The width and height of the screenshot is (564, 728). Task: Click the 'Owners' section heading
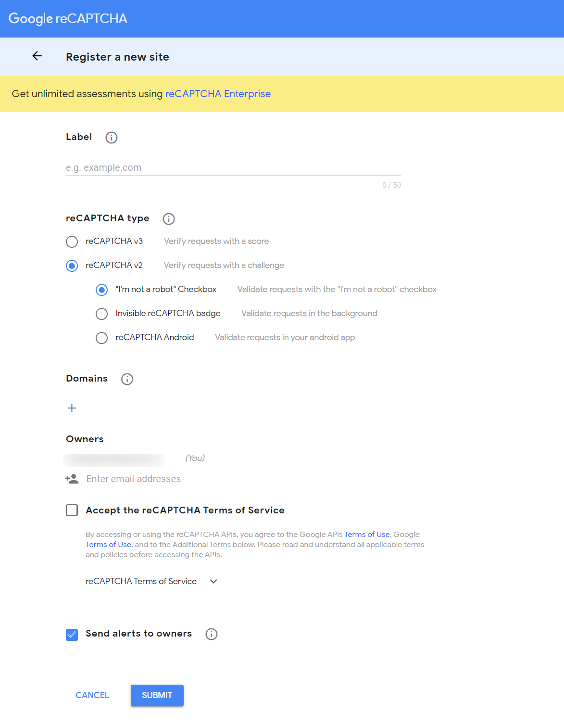85,439
